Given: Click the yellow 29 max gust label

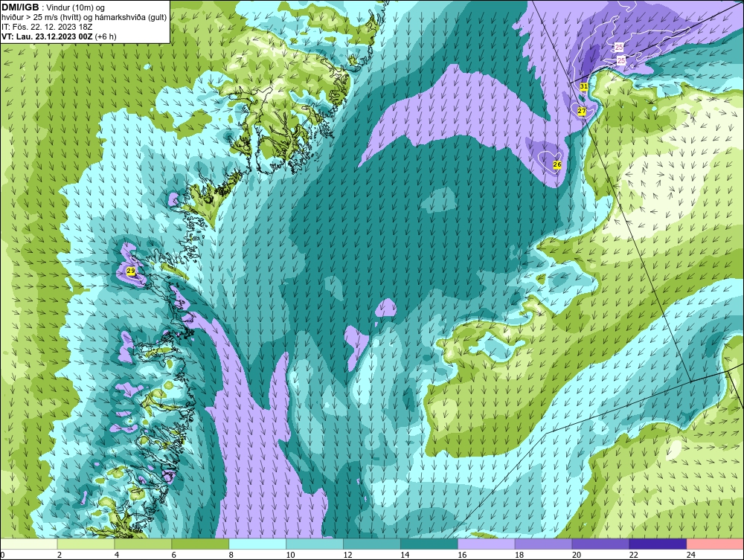Looking at the screenshot, I should [x=131, y=271].
